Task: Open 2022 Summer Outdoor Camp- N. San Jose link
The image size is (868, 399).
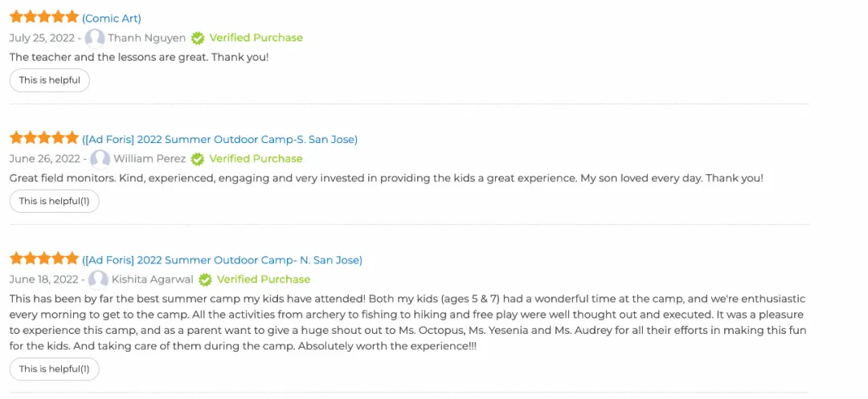Action: 222,260
